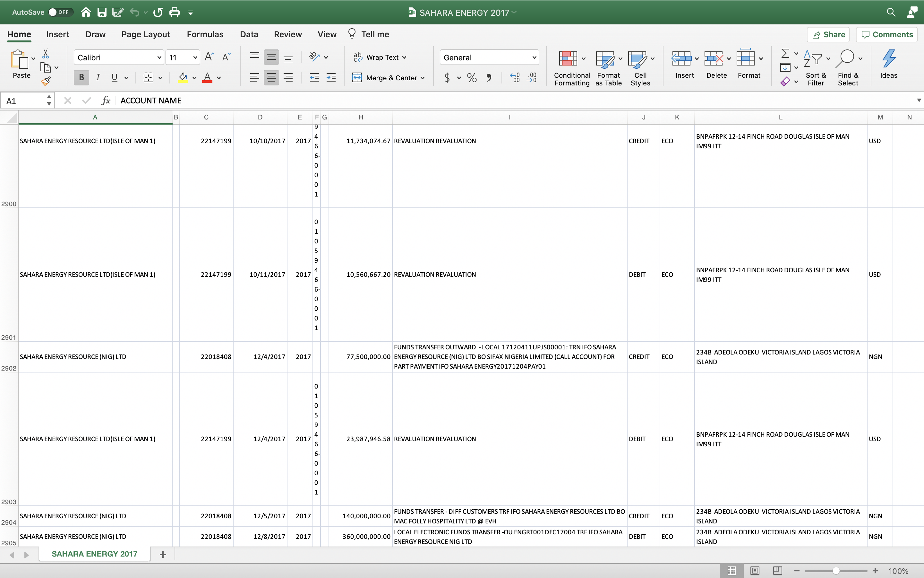Open the Comments button
The height and width of the screenshot is (578, 924).
pos(887,35)
